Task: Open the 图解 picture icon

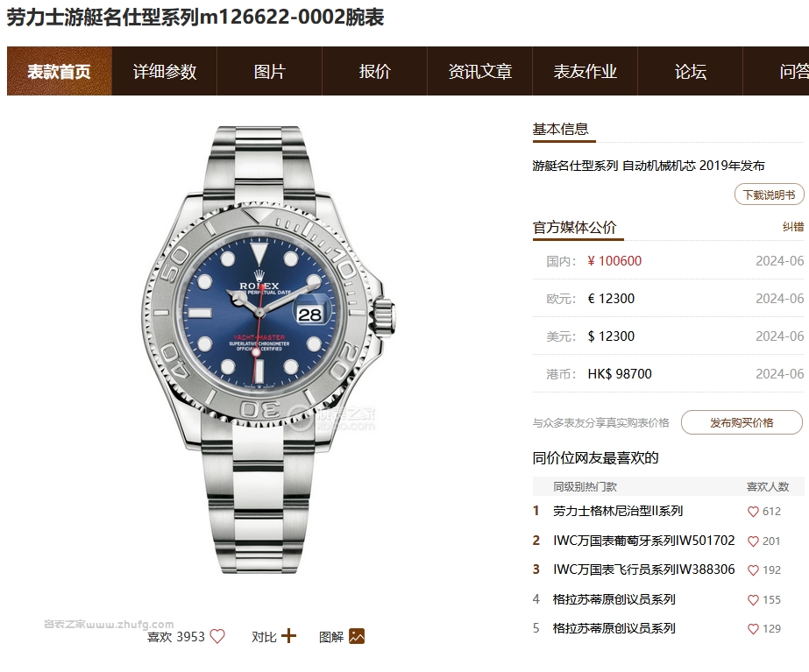Action: [x=357, y=636]
